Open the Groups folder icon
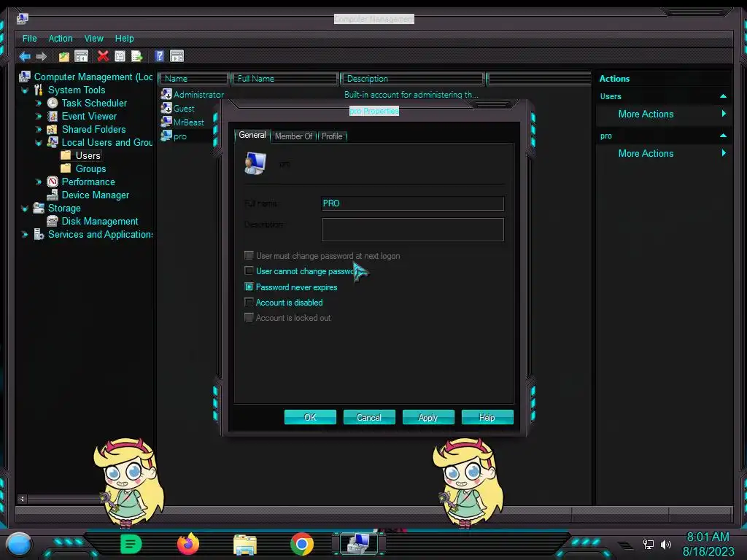The width and height of the screenshot is (747, 560). click(66, 168)
